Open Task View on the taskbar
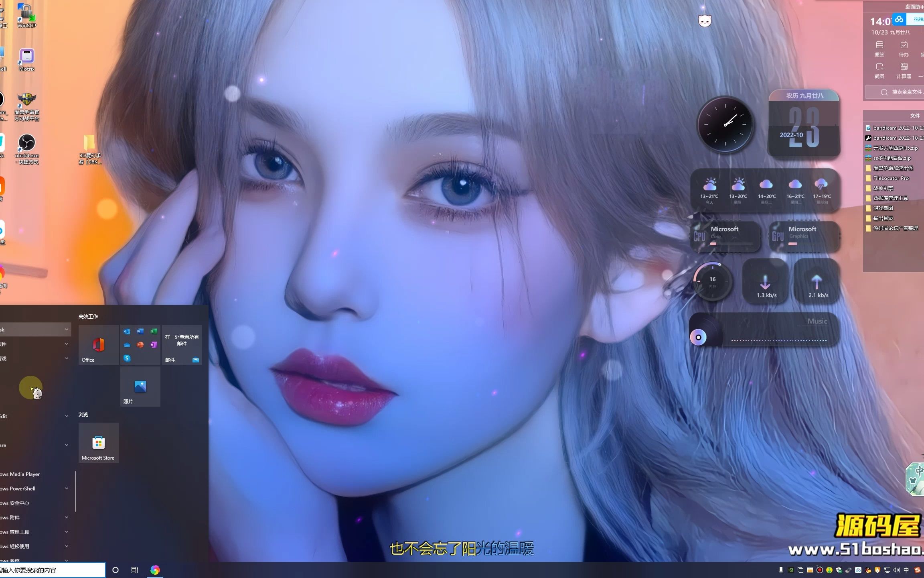The height and width of the screenshot is (578, 924). click(135, 570)
